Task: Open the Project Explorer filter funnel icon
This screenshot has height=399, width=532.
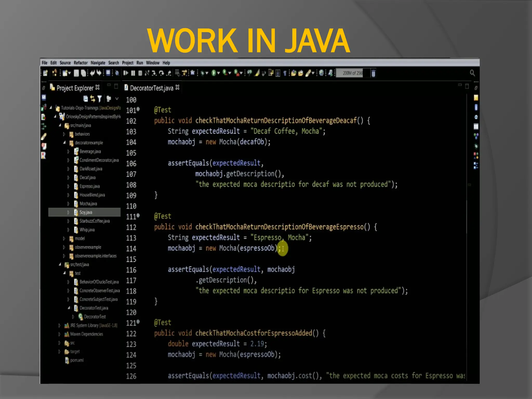Action: [x=99, y=99]
